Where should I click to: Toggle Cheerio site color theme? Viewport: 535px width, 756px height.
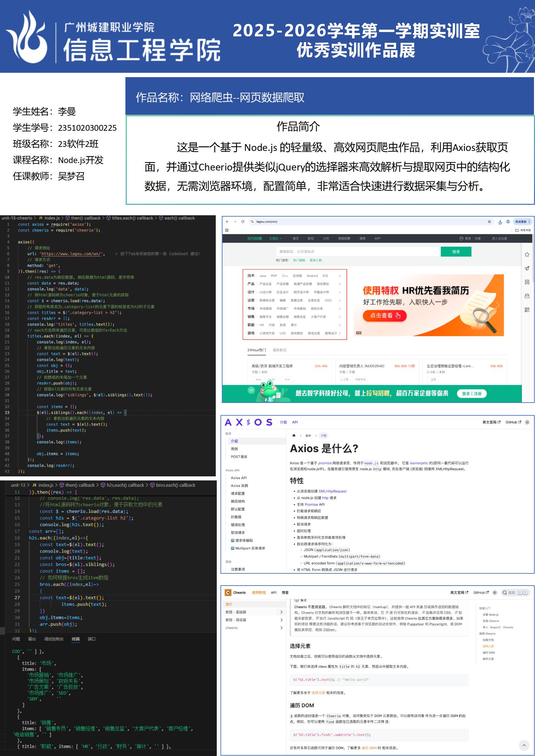tap(495, 593)
